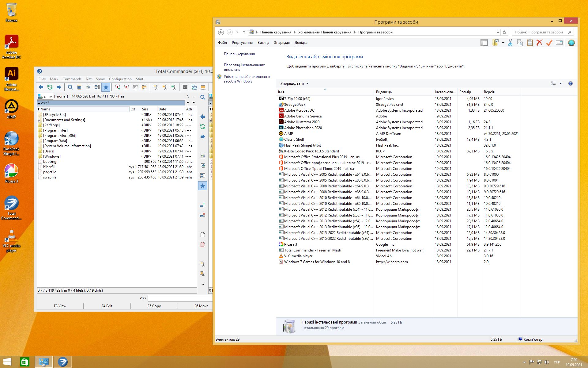This screenshot has height=368, width=588.
Task: Open the Configuration menu in Total Commander
Action: click(x=120, y=79)
